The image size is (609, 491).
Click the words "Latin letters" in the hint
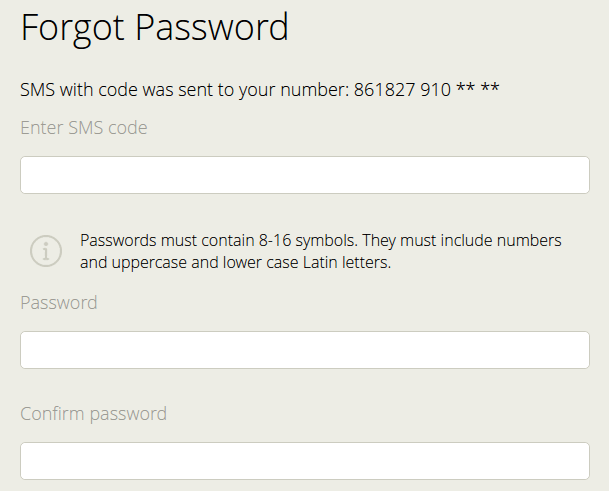point(356,263)
